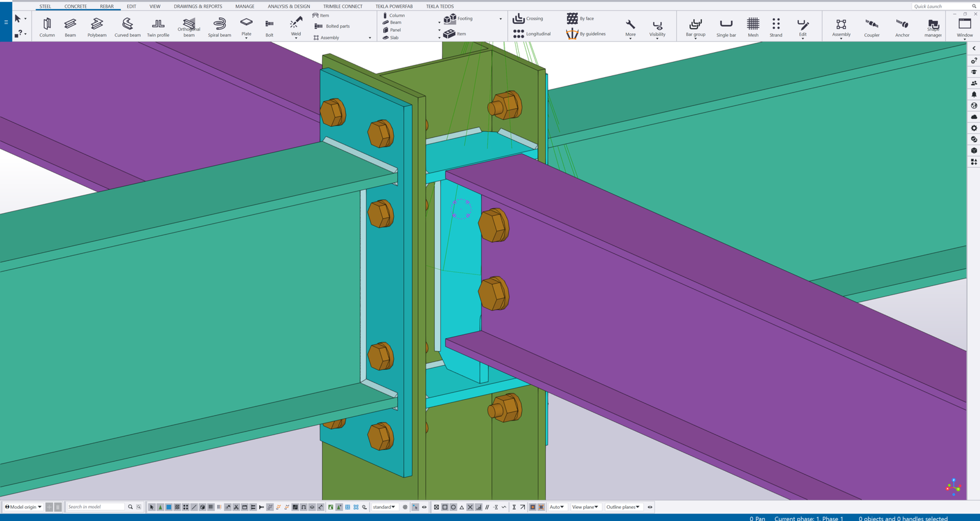The width and height of the screenshot is (980, 521).
Task: Toggle the eye icon beside Outline planes
Action: [x=650, y=507]
